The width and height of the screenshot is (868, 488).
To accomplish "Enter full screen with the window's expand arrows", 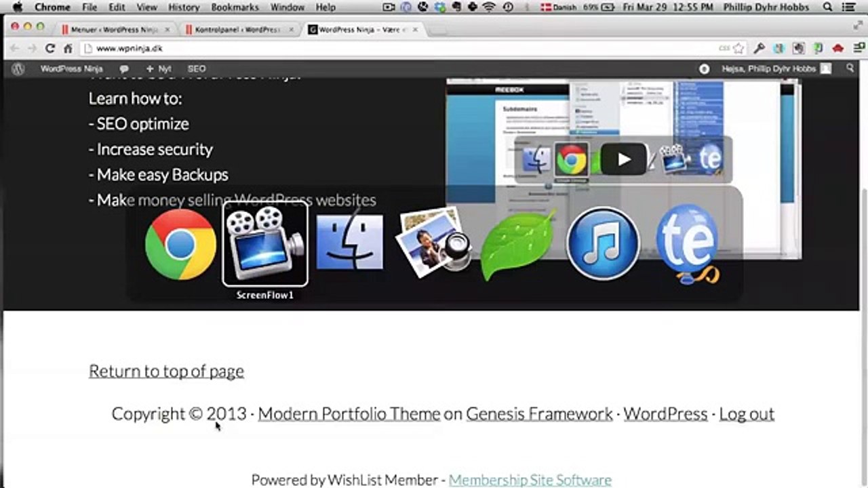I will [x=856, y=25].
